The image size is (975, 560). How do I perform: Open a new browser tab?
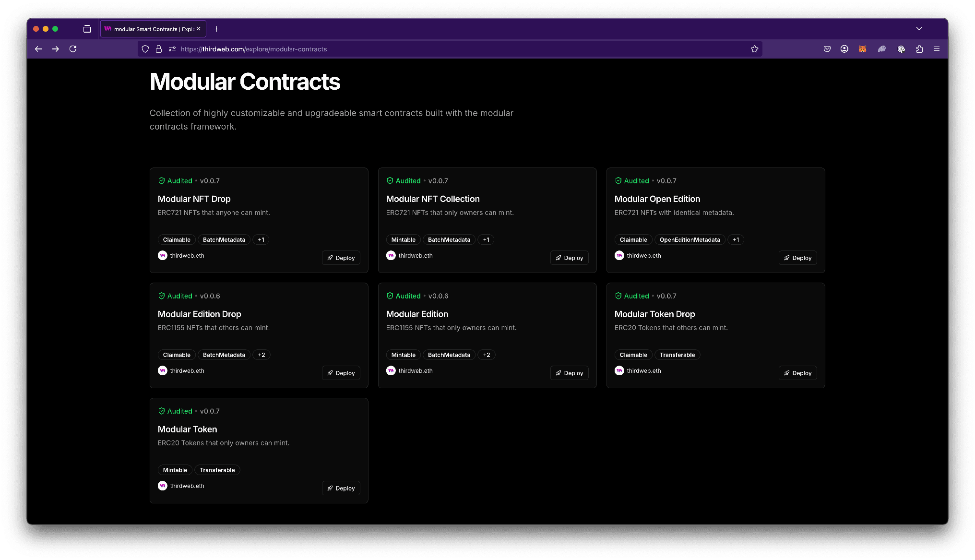click(216, 29)
